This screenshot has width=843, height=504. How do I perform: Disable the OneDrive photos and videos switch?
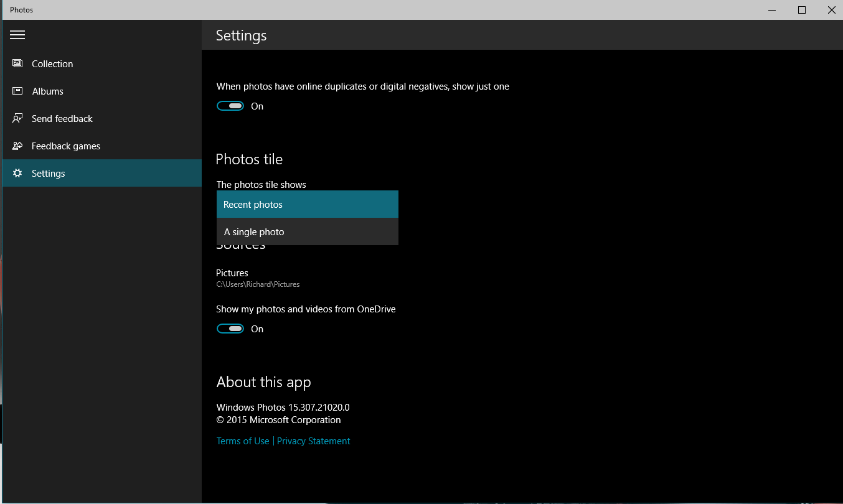pyautogui.click(x=230, y=329)
